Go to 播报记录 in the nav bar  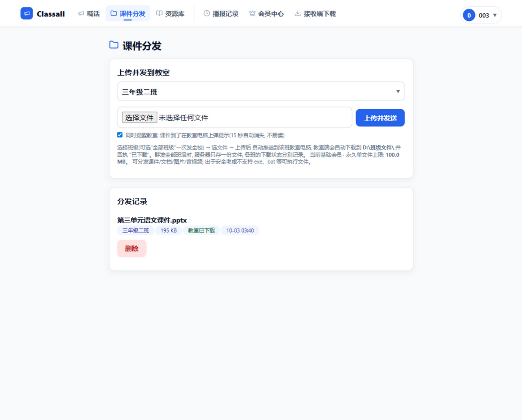(221, 14)
